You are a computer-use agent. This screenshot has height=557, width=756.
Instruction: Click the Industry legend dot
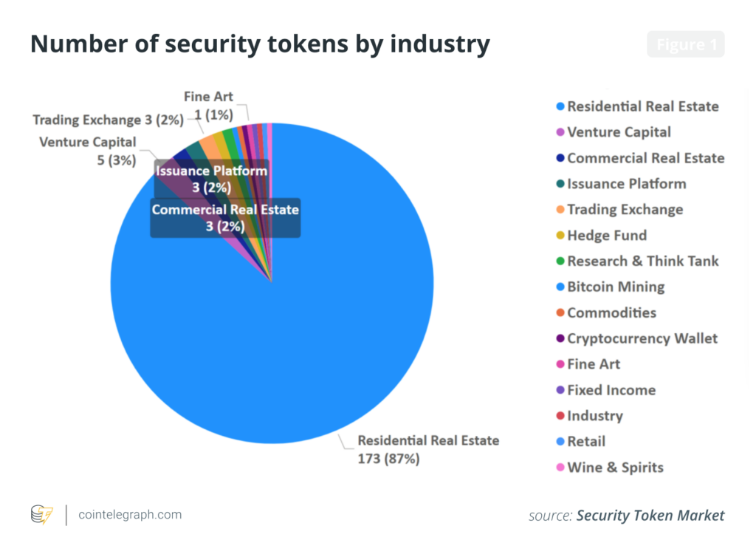coord(560,416)
